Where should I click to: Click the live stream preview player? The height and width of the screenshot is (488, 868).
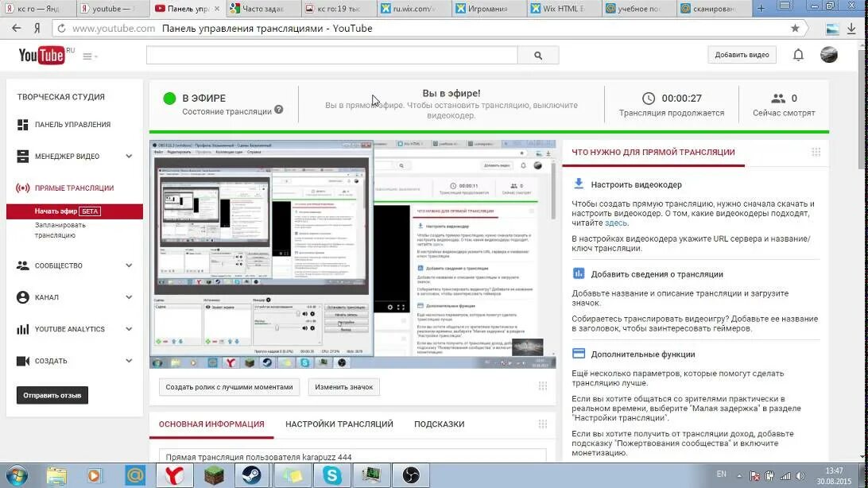click(352, 254)
